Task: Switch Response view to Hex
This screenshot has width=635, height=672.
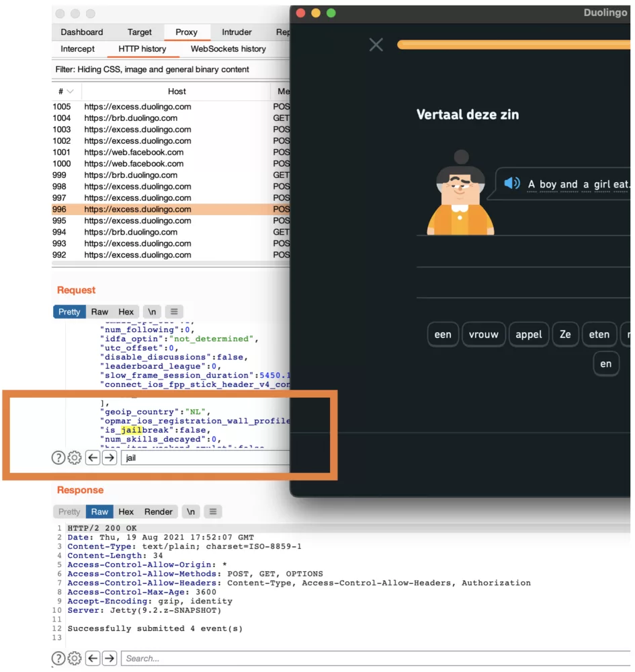Action: pos(126,511)
